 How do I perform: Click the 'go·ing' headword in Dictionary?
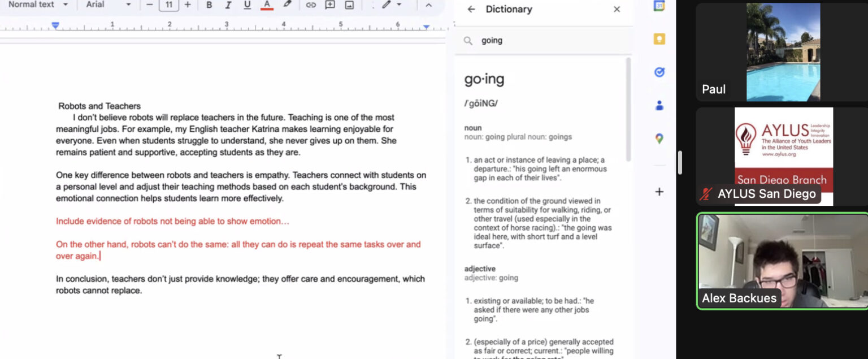484,80
